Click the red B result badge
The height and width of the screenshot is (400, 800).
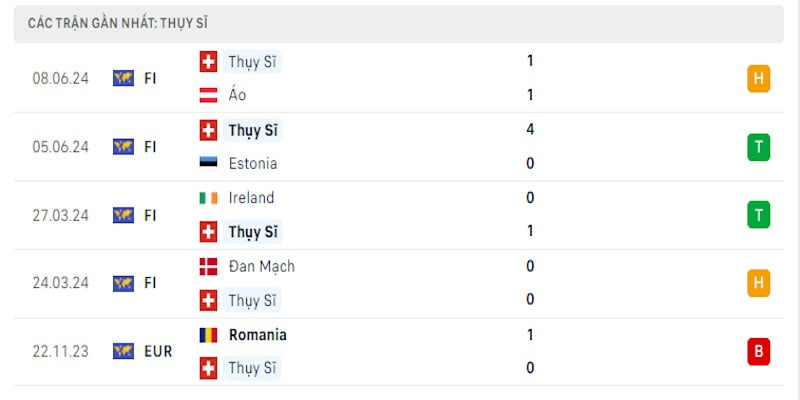[759, 352]
